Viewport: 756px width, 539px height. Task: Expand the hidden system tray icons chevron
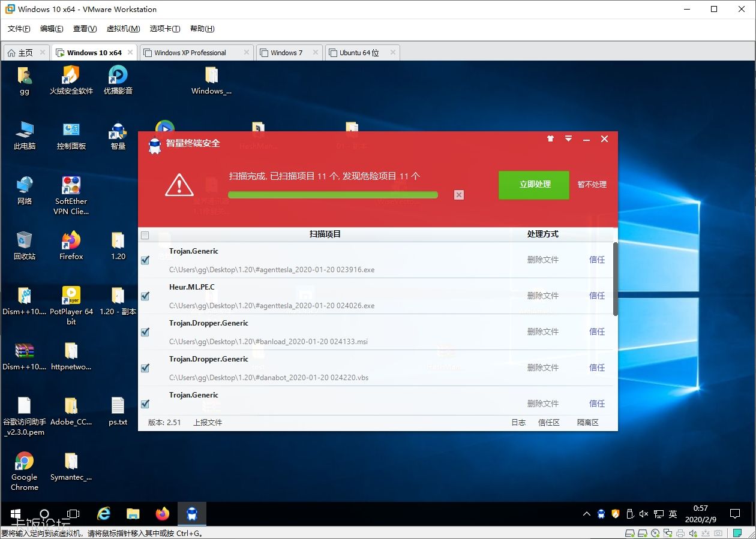point(586,514)
